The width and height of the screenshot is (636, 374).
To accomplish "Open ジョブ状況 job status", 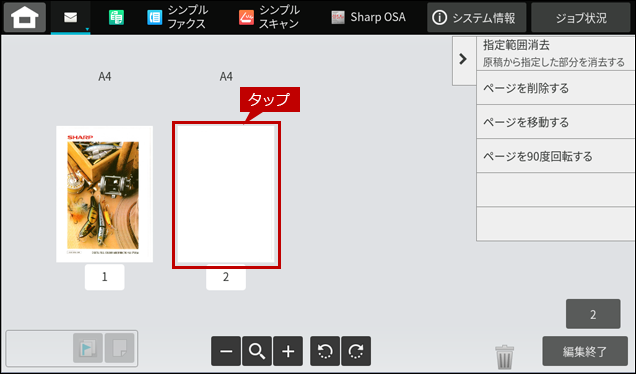I will [x=581, y=17].
